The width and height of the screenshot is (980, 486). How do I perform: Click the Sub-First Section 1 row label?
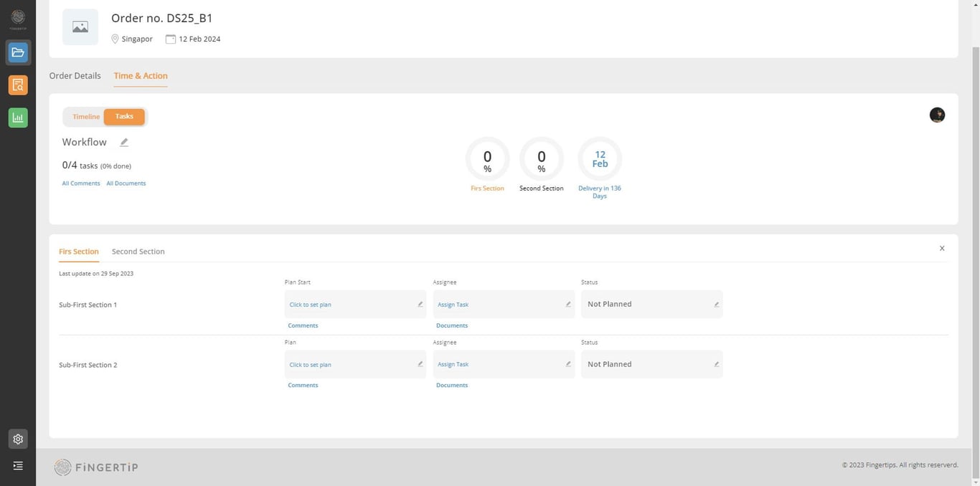[88, 305]
